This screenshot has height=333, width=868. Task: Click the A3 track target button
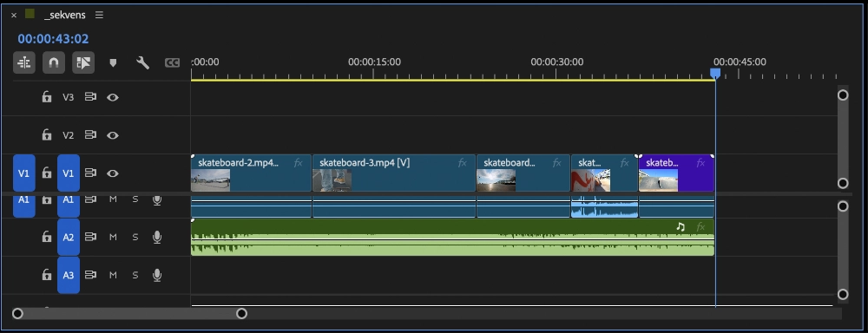pos(68,275)
